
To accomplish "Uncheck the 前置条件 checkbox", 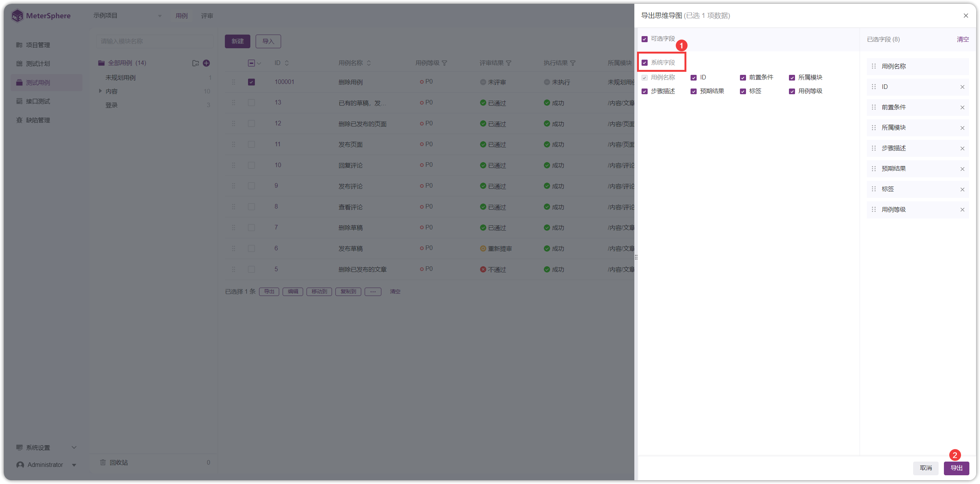I will point(743,78).
